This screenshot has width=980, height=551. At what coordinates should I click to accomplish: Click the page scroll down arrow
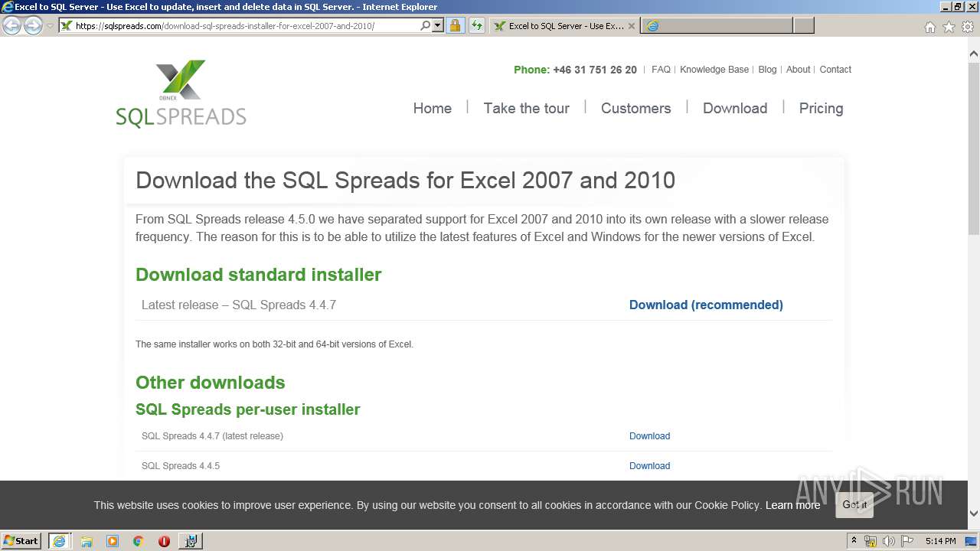[x=974, y=514]
